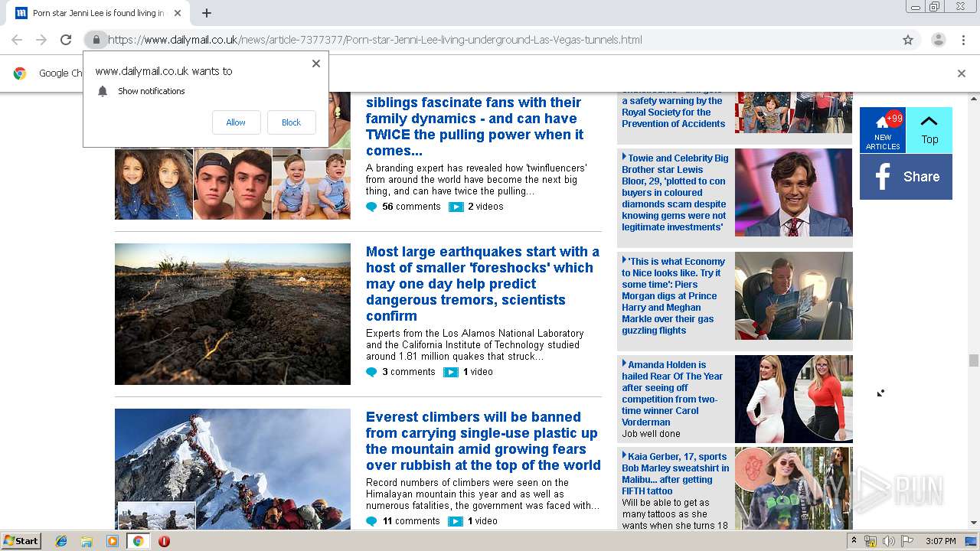Open Chrome three-dot menu
This screenshot has height=551, width=980.
(x=962, y=40)
